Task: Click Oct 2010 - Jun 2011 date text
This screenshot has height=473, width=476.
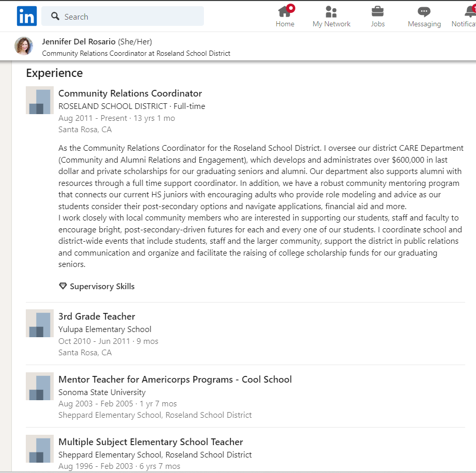Action: (x=94, y=341)
